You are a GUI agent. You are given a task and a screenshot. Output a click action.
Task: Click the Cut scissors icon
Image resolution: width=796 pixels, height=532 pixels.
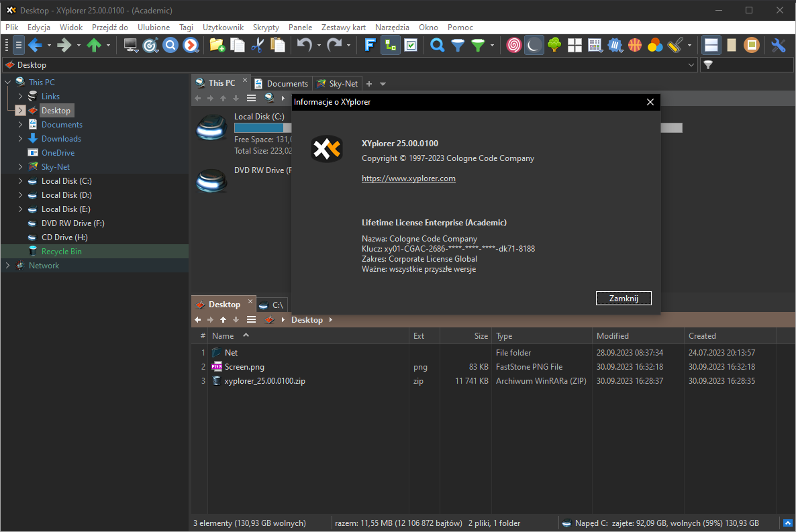pos(257,46)
